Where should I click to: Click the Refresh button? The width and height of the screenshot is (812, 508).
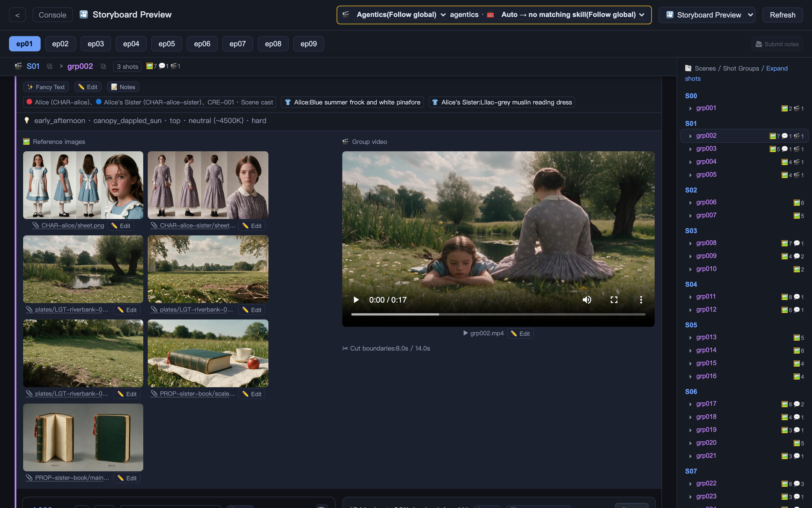[782, 15]
